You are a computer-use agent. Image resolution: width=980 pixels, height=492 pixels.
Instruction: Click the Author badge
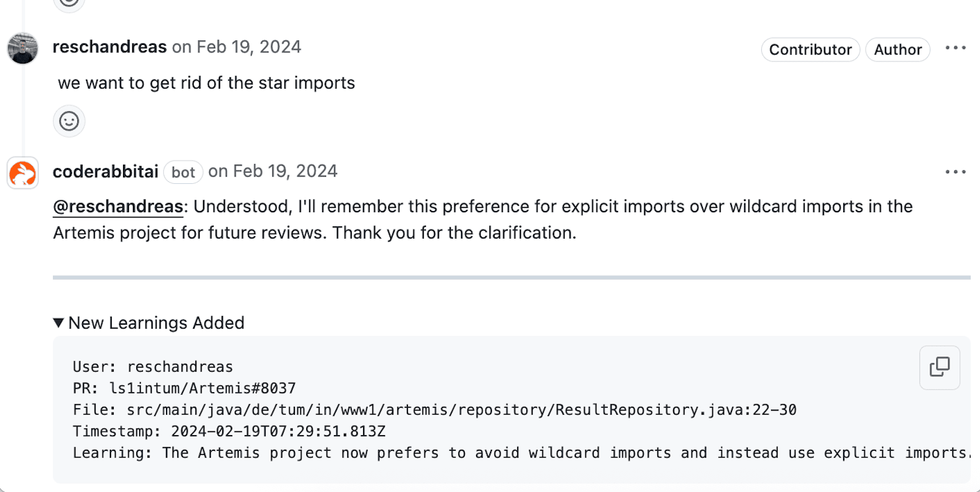click(x=897, y=50)
